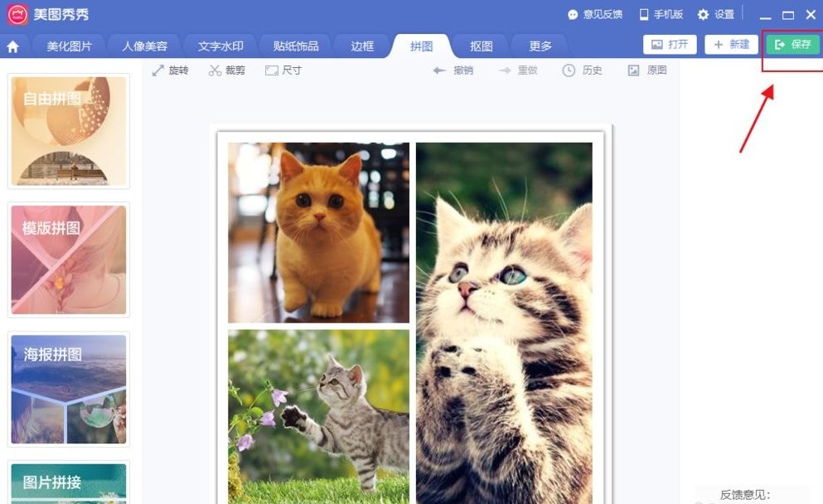This screenshot has width=823, height=504.
Task: Click the Meitu Xiuxiu logo icon
Action: pyautogui.click(x=17, y=14)
